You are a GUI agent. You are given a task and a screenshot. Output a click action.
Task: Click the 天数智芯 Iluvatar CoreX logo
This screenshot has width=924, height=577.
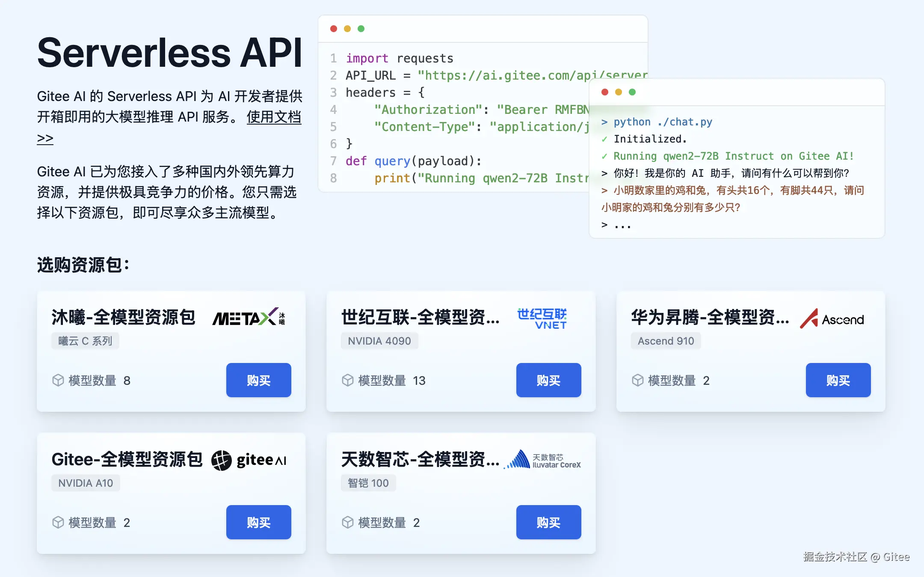point(542,460)
